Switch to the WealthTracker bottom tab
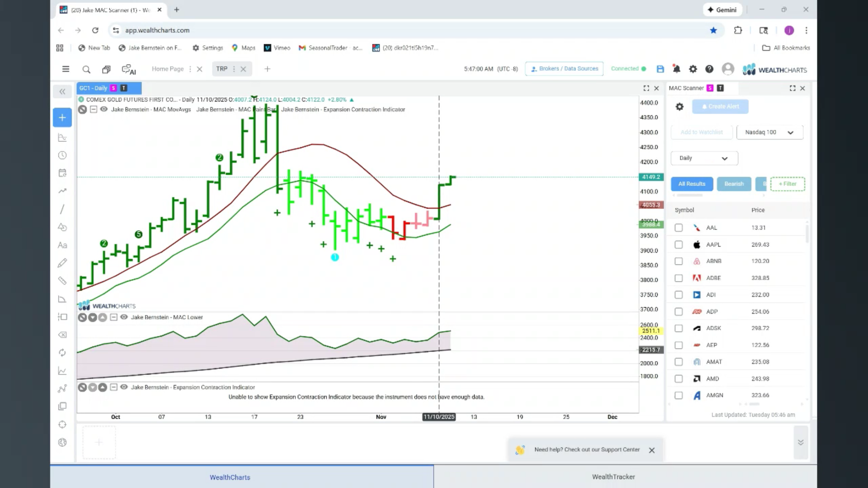Viewport: 868px width, 488px height. pos(613,477)
